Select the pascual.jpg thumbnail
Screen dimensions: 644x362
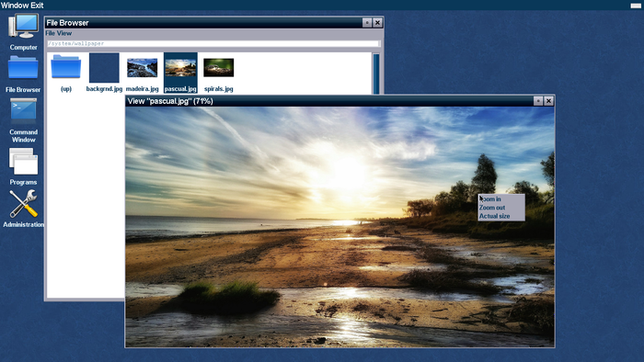pyautogui.click(x=180, y=73)
